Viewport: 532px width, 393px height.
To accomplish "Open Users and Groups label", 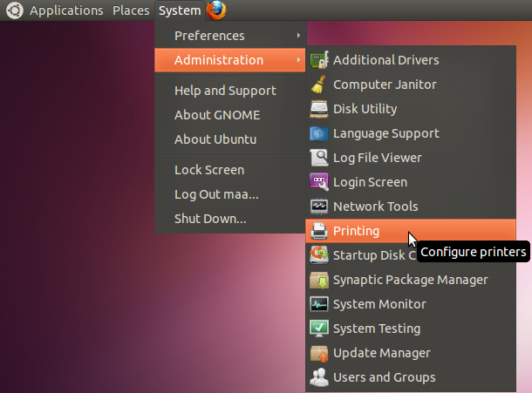I will 385,377.
